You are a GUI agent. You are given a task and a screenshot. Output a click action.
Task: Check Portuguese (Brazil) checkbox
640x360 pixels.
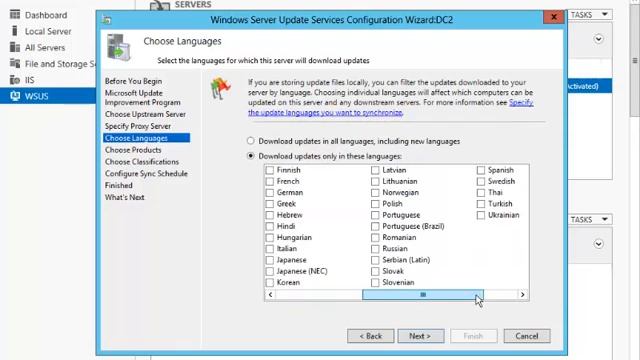(375, 226)
